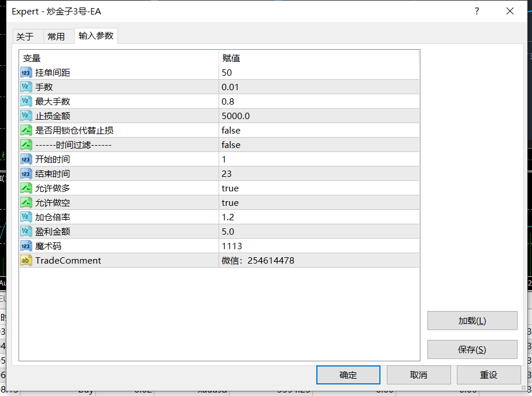Click the integer icon beside 挂单间距
Screen dimensions: 532x396
[26, 73]
